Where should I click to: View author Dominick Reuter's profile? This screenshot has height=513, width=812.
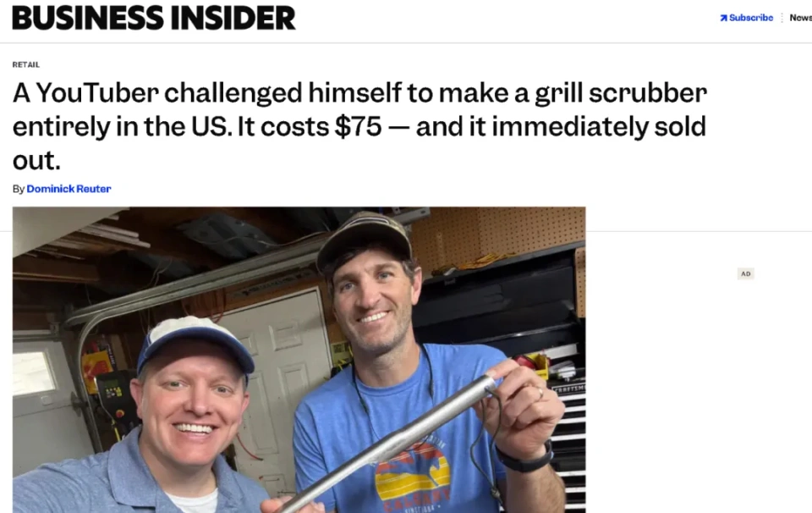coord(69,189)
